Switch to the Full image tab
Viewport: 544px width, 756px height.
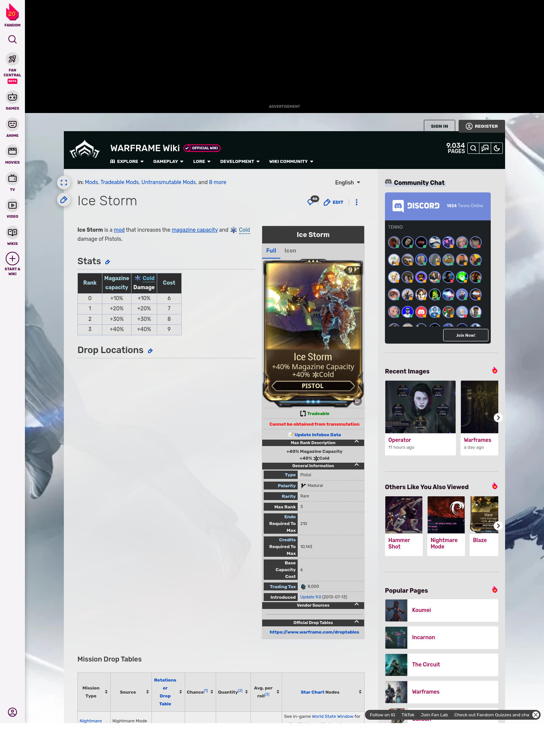[271, 251]
